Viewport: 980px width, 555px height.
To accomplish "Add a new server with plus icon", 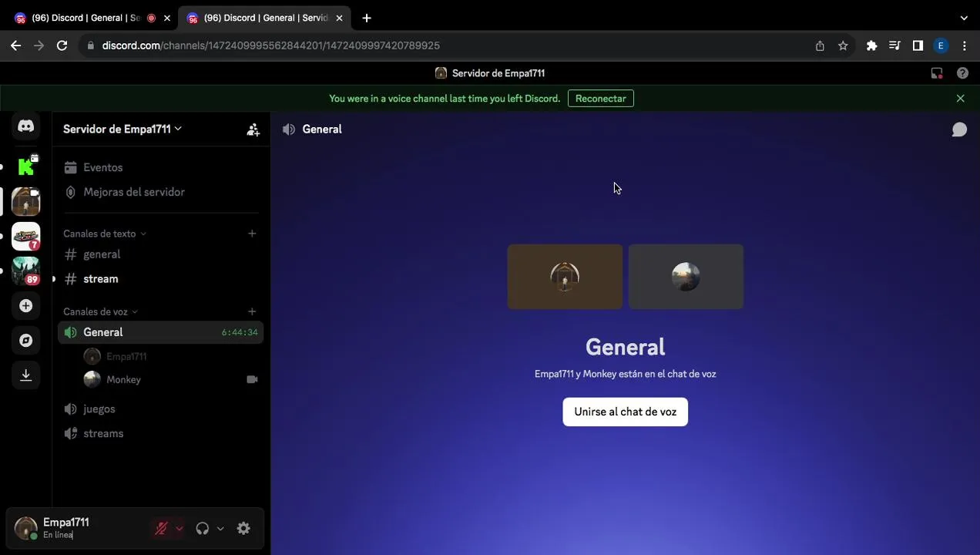I will point(25,306).
